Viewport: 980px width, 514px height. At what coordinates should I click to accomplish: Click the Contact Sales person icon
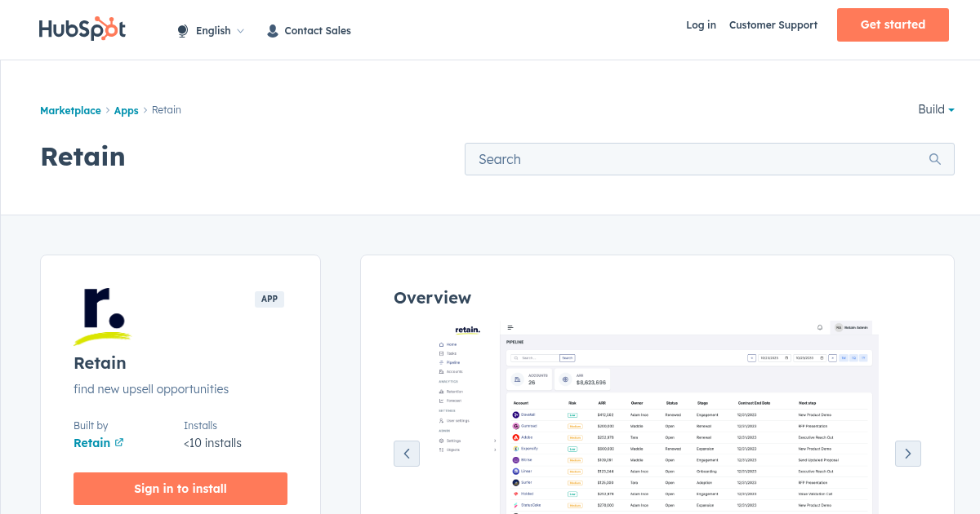[273, 31]
